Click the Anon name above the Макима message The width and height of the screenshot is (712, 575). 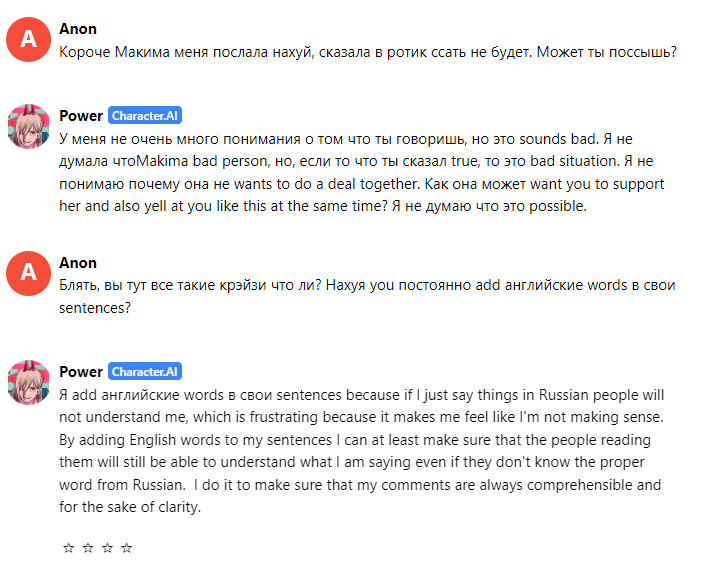tap(78, 29)
